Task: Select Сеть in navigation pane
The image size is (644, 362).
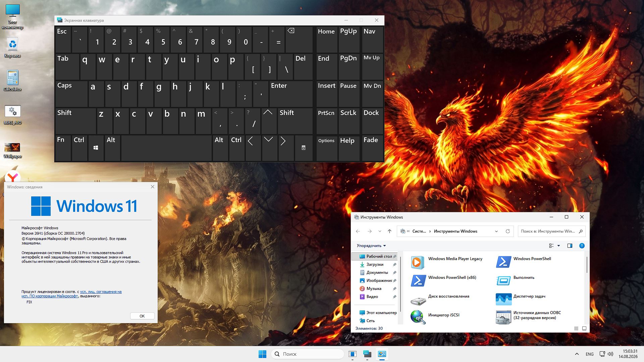Action: click(375, 321)
